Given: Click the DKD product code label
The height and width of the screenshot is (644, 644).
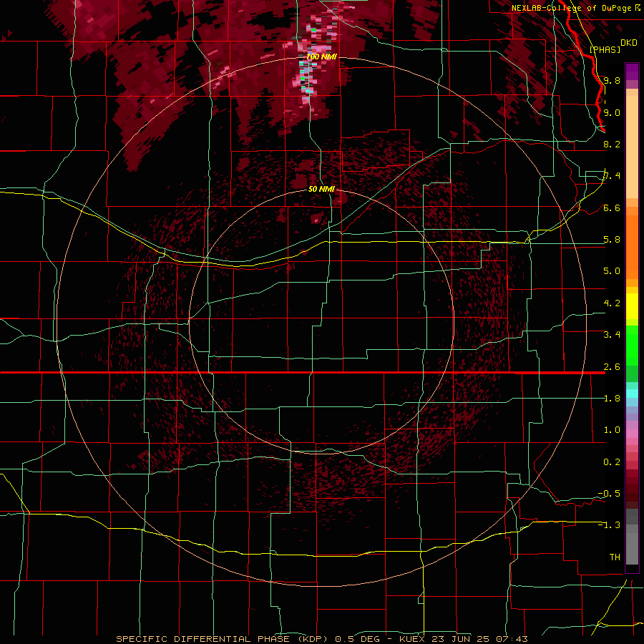Looking at the screenshot, I should click(629, 43).
